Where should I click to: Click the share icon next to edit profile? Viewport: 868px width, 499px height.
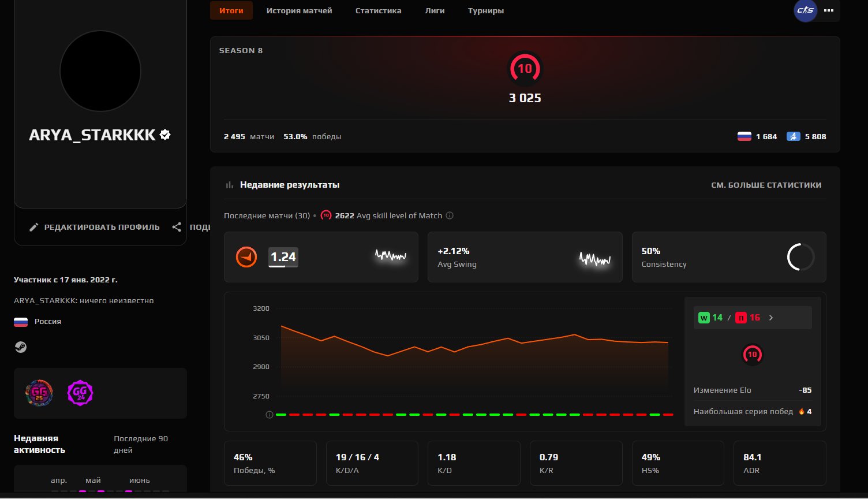click(x=177, y=227)
